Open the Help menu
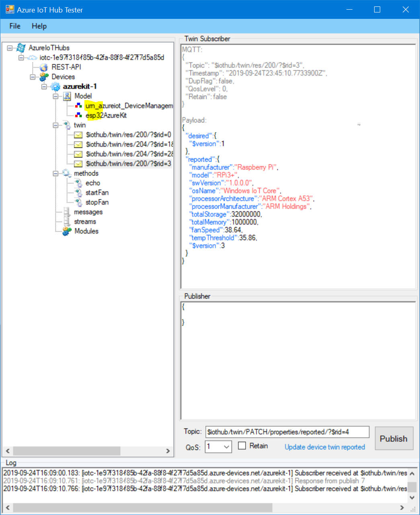 coord(39,26)
